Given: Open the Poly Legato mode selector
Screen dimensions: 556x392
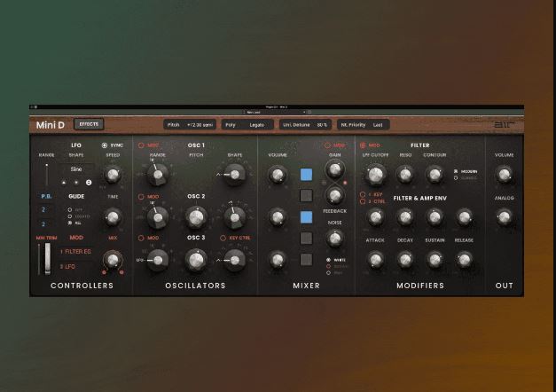Looking at the screenshot, I should (247, 125).
